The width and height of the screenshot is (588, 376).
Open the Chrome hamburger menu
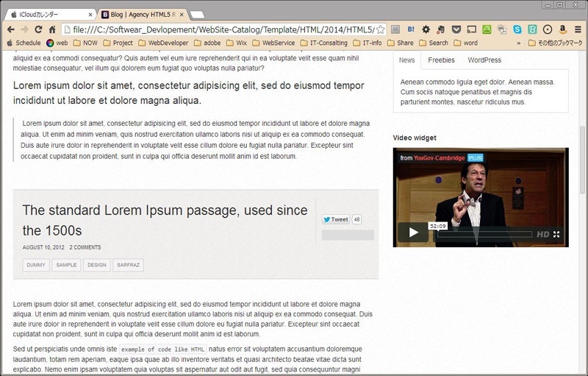(578, 29)
